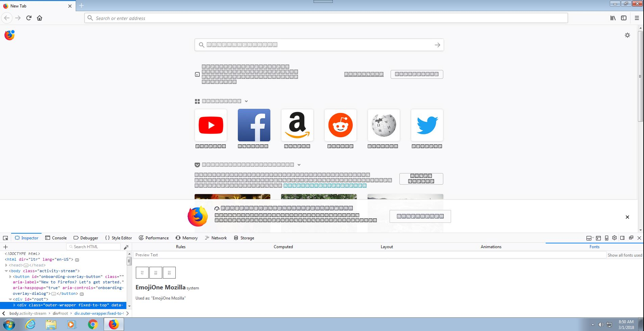
Task: Open new tab with plus button
Action: tap(81, 5)
